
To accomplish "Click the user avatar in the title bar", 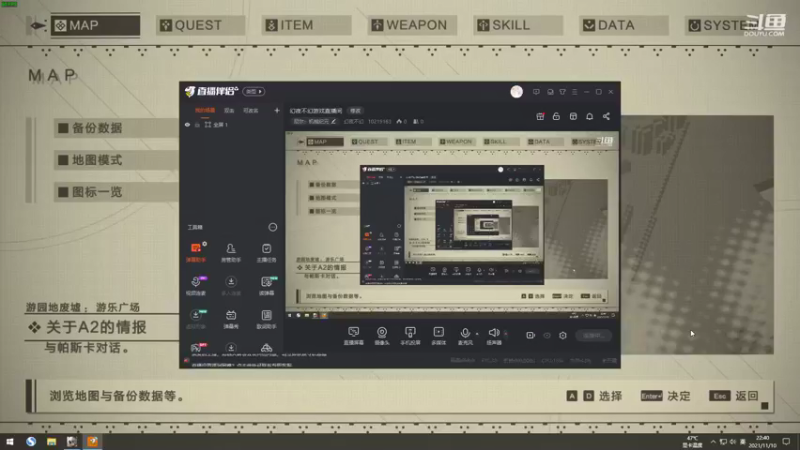I will [516, 91].
